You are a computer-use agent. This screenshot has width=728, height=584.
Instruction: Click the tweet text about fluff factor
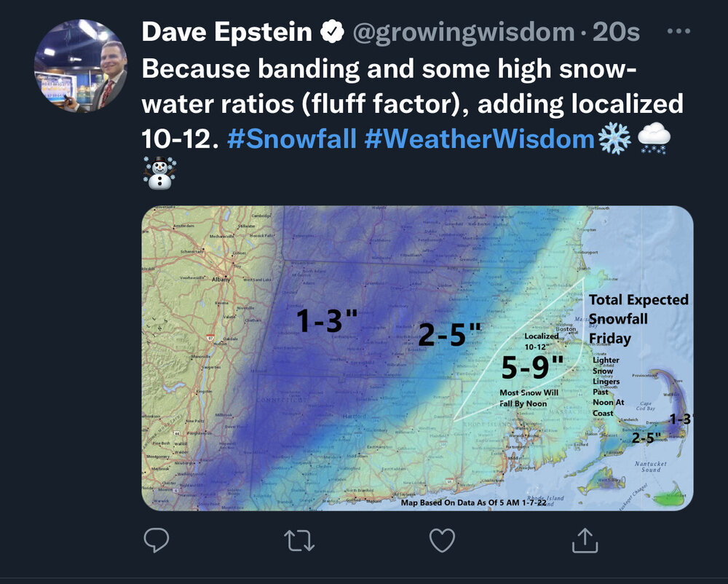click(x=412, y=103)
